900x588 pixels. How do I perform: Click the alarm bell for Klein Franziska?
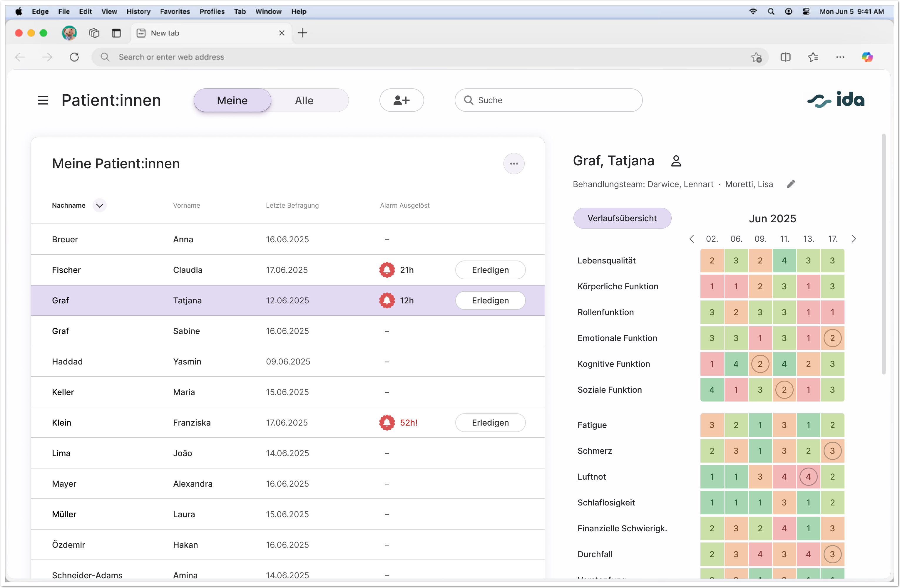point(387,422)
